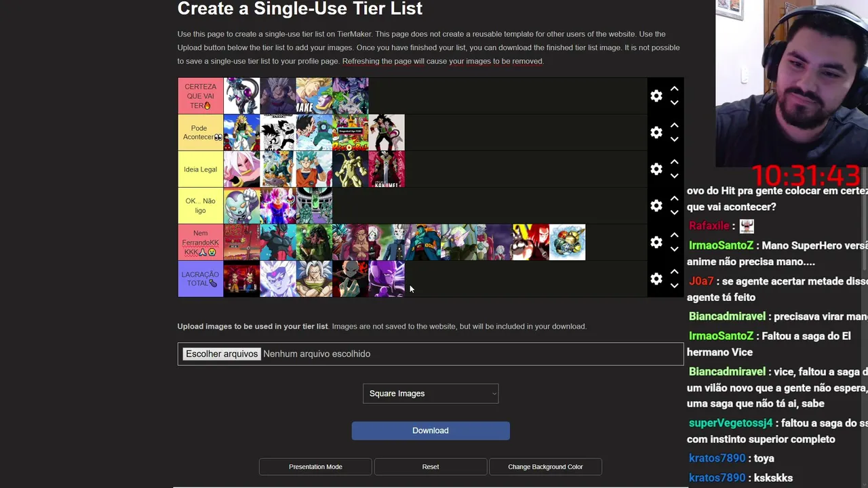This screenshot has width=868, height=488.
Task: Open settings gear for Nem FerrandoKKKKK tier
Action: pyautogui.click(x=656, y=242)
